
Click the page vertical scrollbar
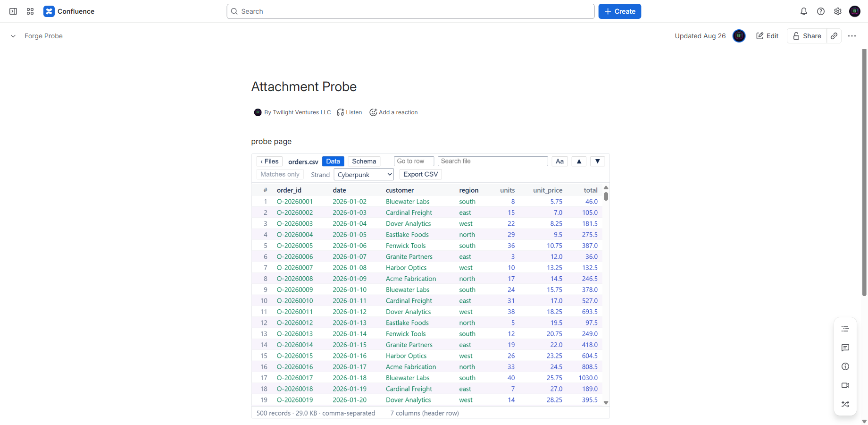864,172
